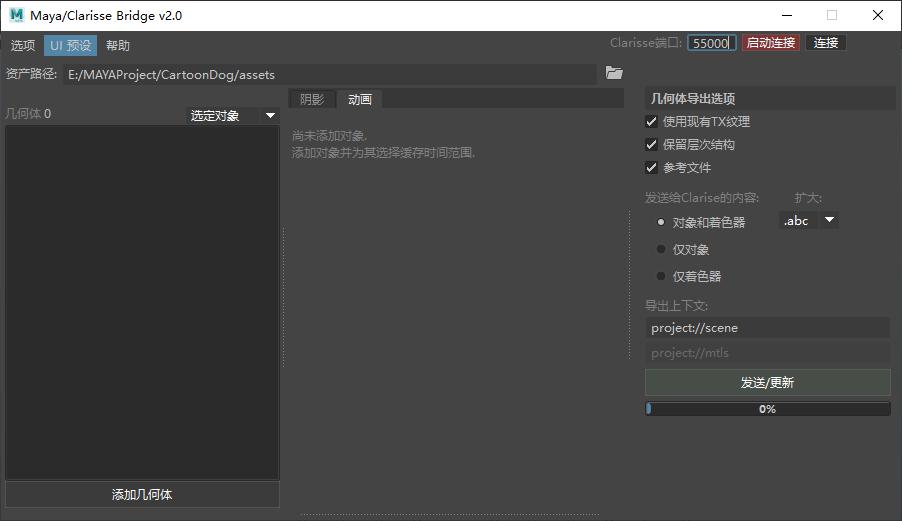Viewport: 902px width, 521px height.
Task: Toggle 使用现有TX纹理 checkbox
Action: [x=652, y=121]
